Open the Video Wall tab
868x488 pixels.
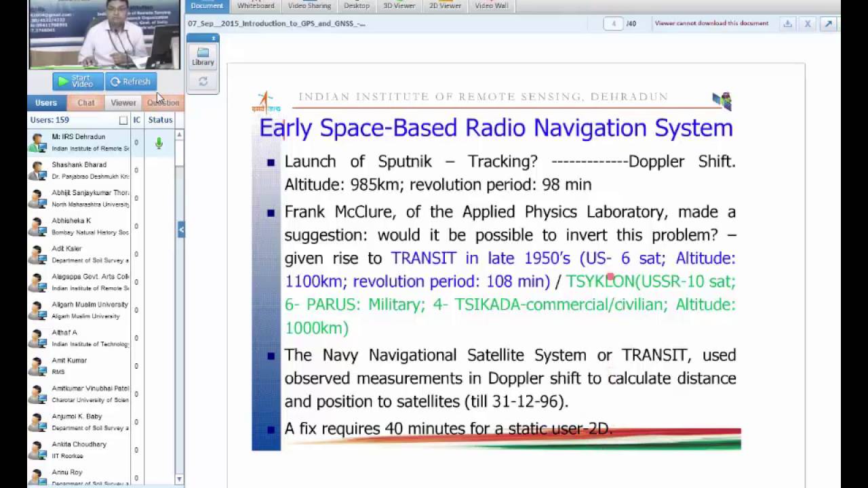(492, 5)
